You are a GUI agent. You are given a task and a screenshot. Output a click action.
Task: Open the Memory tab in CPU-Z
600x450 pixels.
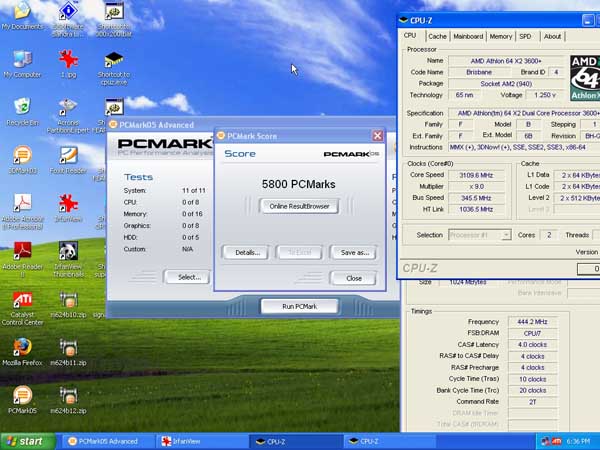(501, 36)
